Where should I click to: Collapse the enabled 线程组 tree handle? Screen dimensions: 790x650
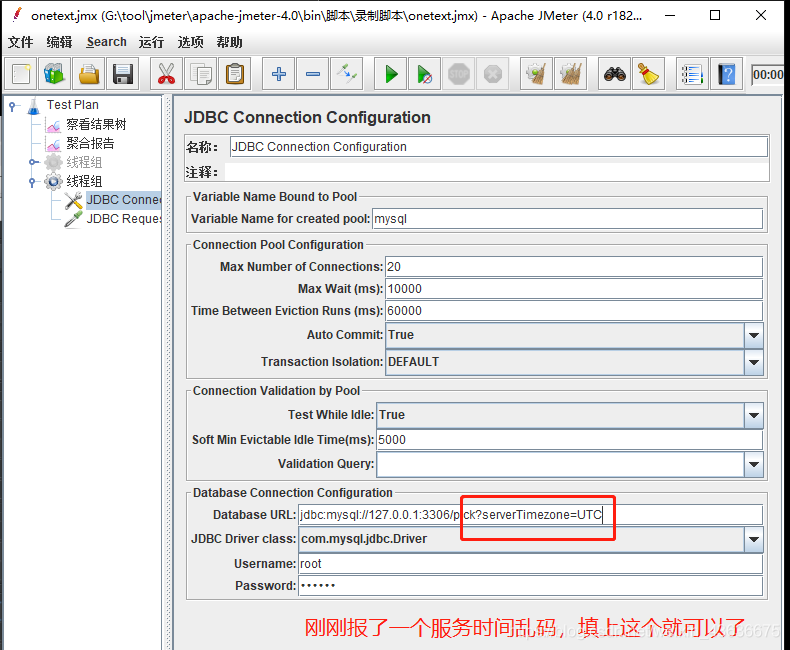point(33,181)
